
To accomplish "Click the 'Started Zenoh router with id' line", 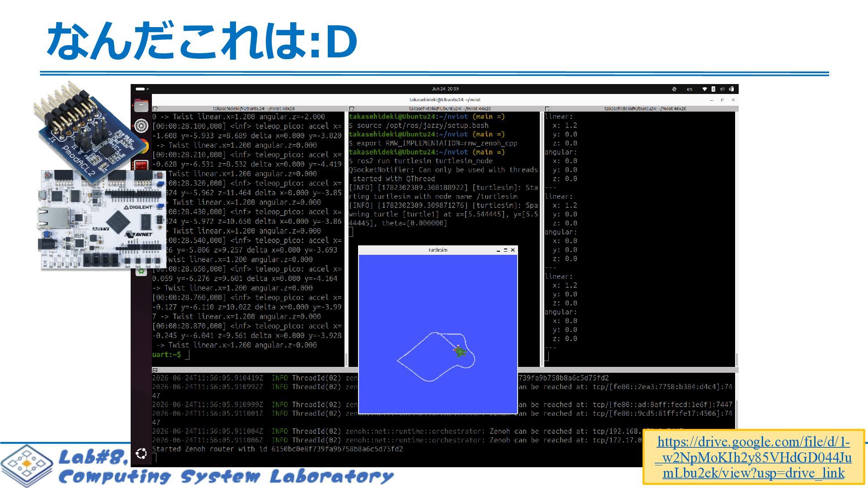I will (x=277, y=449).
